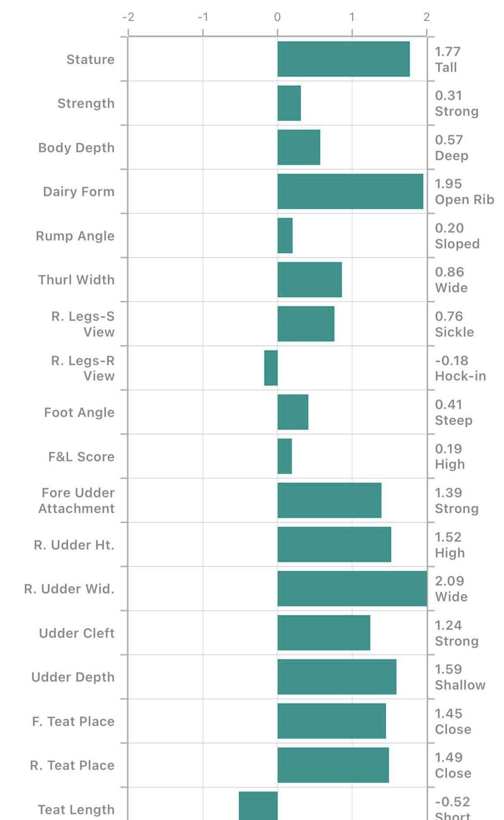Viewport: 504px width, 820px height.
Task: Click the Foot Angle bar
Action: point(293,412)
